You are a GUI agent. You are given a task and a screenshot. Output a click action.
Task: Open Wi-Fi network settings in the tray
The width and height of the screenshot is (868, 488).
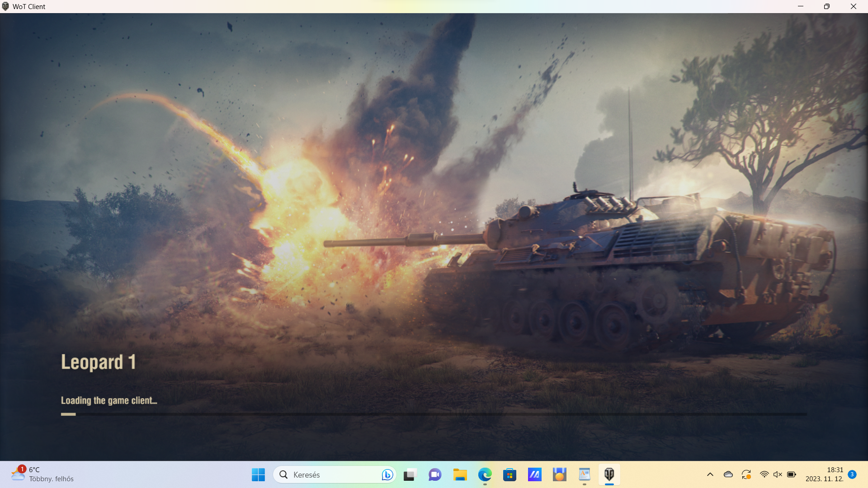[x=764, y=474]
